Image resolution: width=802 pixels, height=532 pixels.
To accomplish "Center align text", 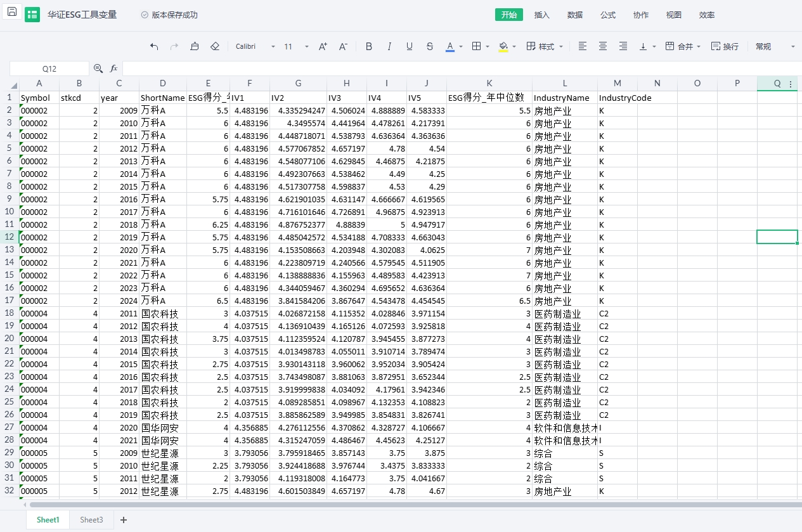I will (x=603, y=46).
